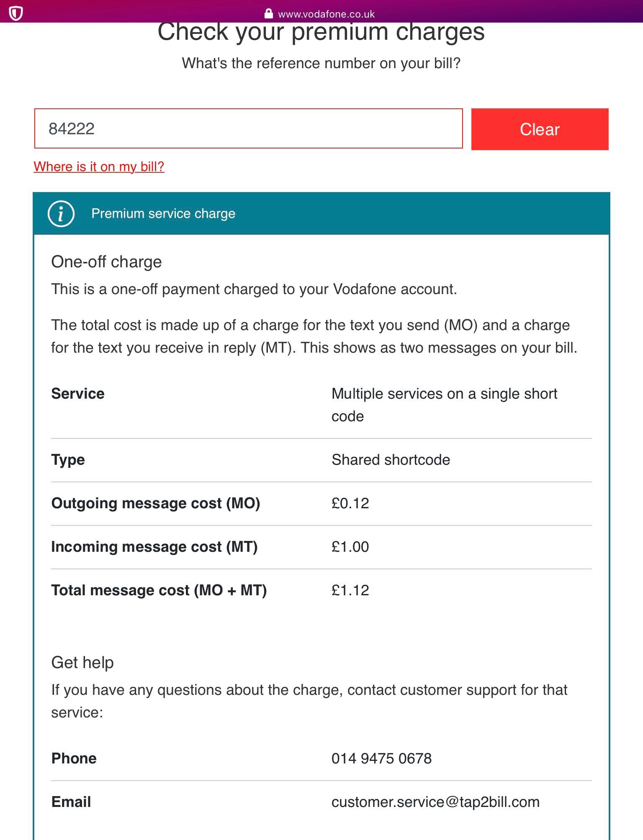The height and width of the screenshot is (840, 643).
Task: Select the outgoing message cost value £0.12
Action: [x=350, y=503]
